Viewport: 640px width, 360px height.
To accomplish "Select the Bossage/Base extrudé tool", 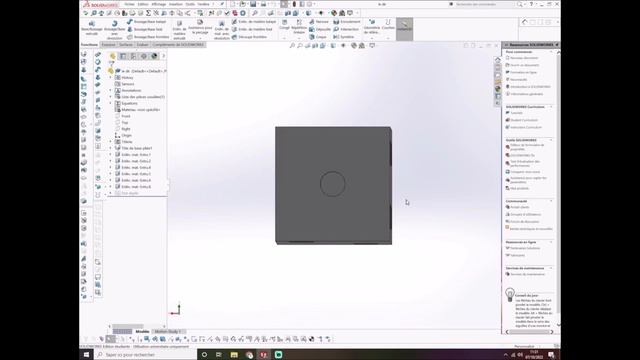I will pyautogui.click(x=91, y=29).
